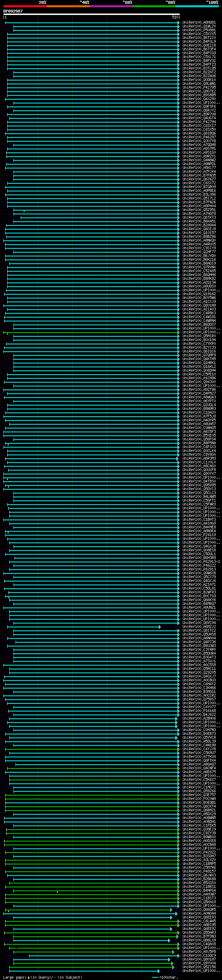Click the UniRef100_B2ZAT2 label
The width and height of the screenshot is (222, 980).
click(x=199, y=72)
